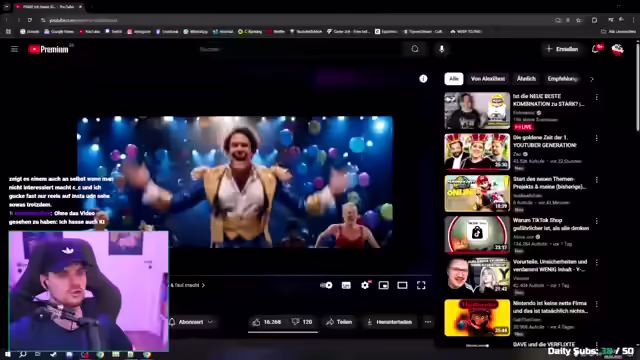This screenshot has height=360, width=640.
Task: Open the TikTok Shop video thumbnail
Action: pos(477,234)
